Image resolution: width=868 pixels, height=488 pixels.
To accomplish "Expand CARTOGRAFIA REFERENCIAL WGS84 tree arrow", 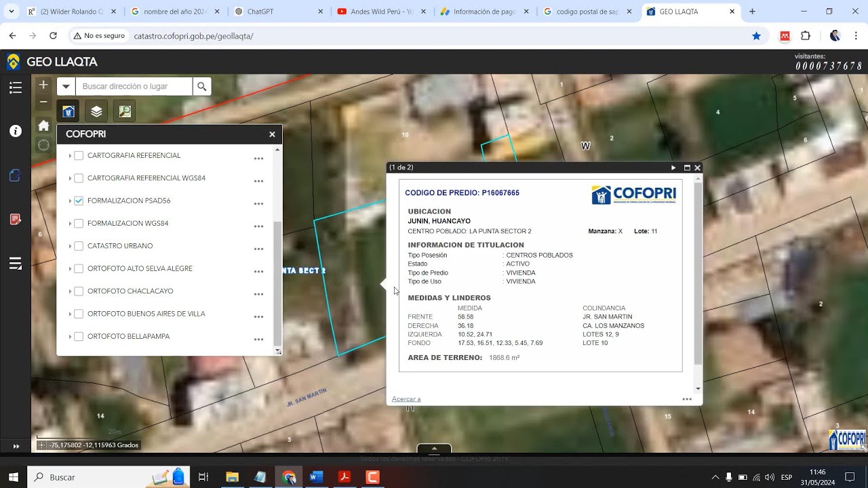I will (x=70, y=178).
